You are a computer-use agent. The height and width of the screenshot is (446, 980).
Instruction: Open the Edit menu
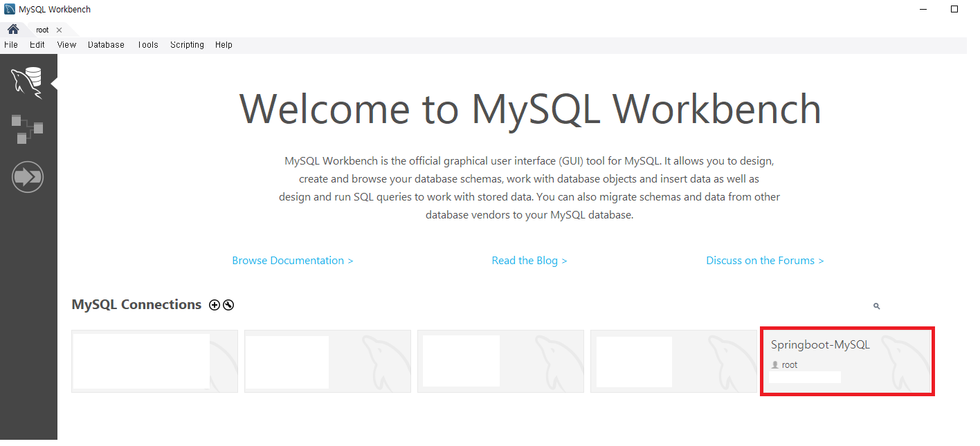pos(37,45)
